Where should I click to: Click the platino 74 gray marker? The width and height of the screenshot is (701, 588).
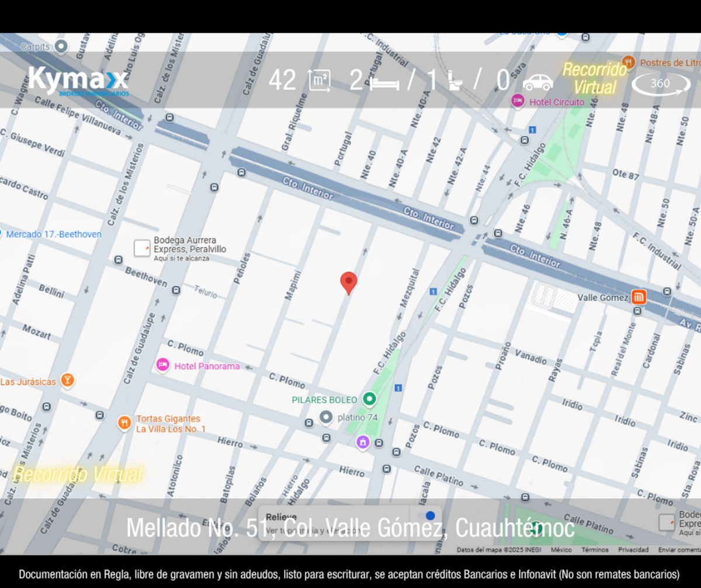(326, 417)
